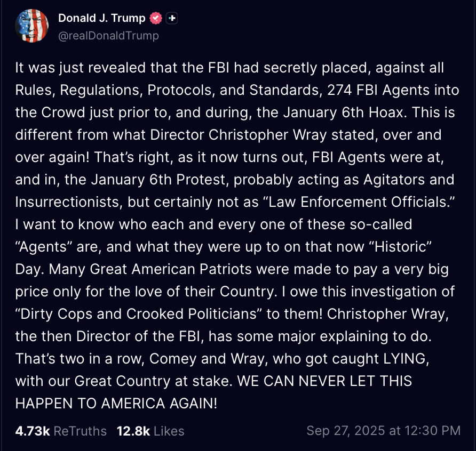This screenshot has height=451, width=476.
Task: Open the Donald J. Trump display name
Action: click(101, 18)
